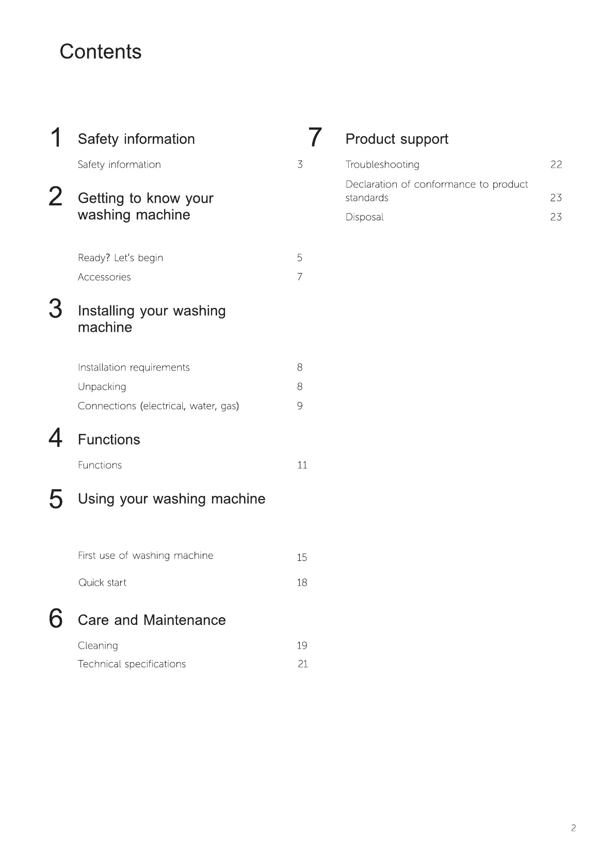Click the Care and Maintenance heading
Viewport: 614px width, 868px height.
tap(152, 620)
